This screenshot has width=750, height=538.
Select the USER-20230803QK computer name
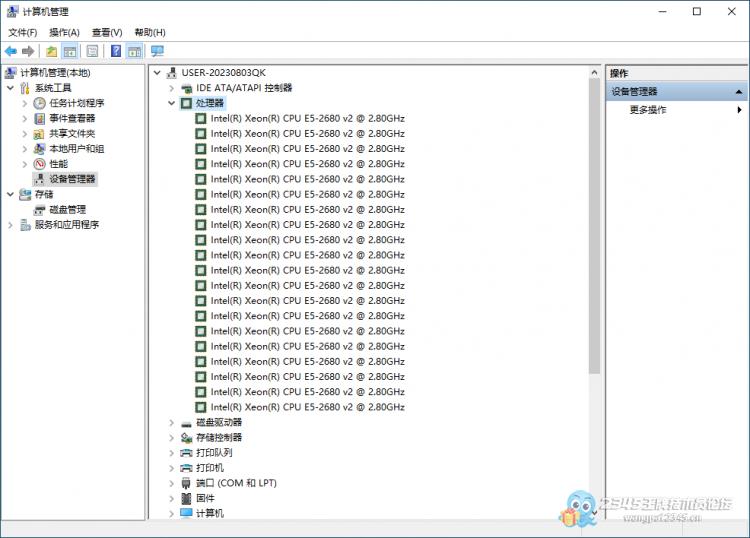click(223, 73)
